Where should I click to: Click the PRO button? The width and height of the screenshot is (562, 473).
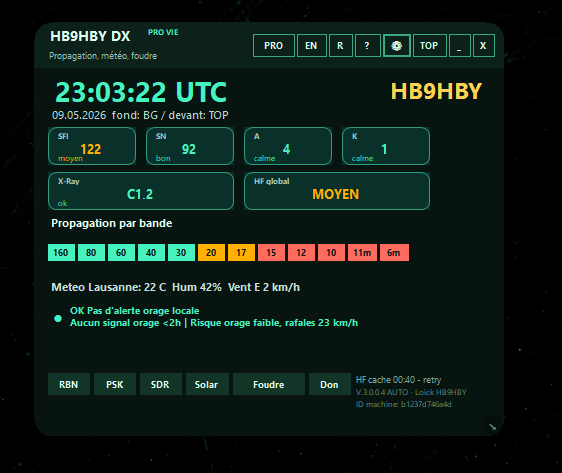click(x=273, y=46)
